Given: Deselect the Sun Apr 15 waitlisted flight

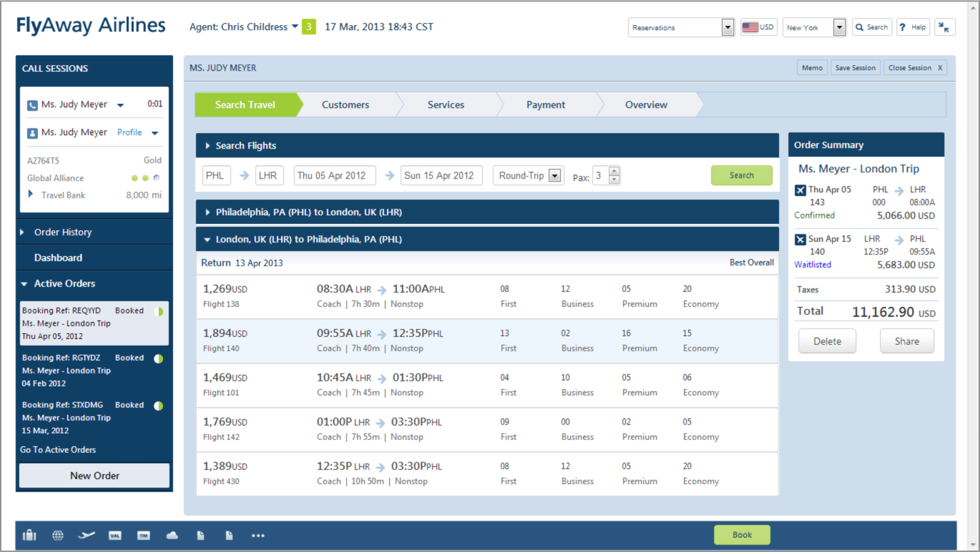Looking at the screenshot, I should (x=801, y=239).
